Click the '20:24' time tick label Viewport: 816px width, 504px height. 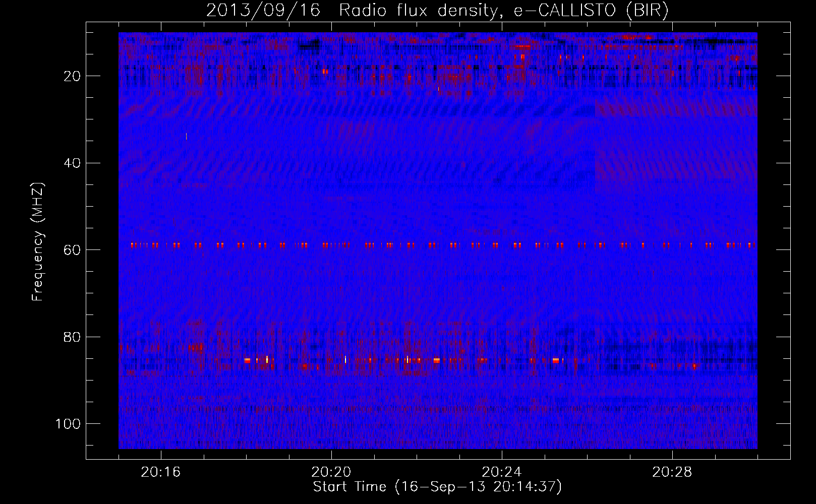coord(502,472)
